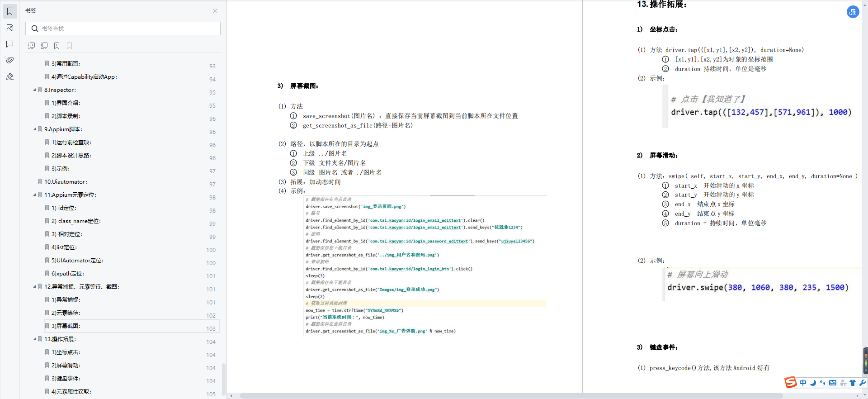Click the Sogou user account icon
This screenshot has width=868, height=399.
click(x=843, y=383)
